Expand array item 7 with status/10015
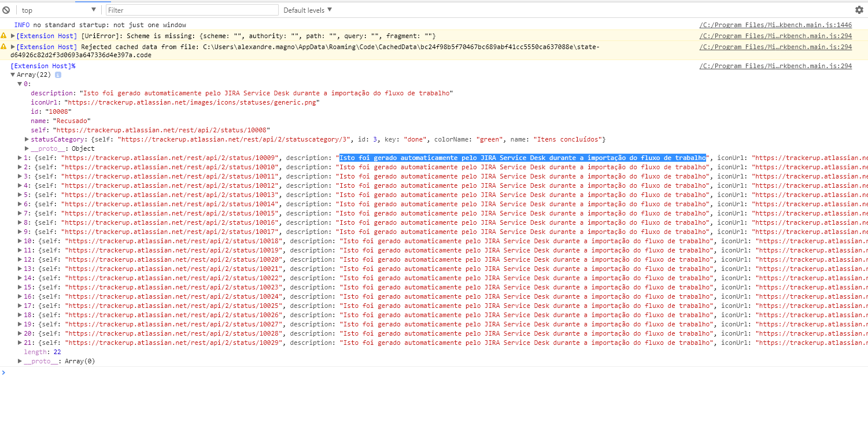This screenshot has height=435, width=868. click(x=20, y=213)
